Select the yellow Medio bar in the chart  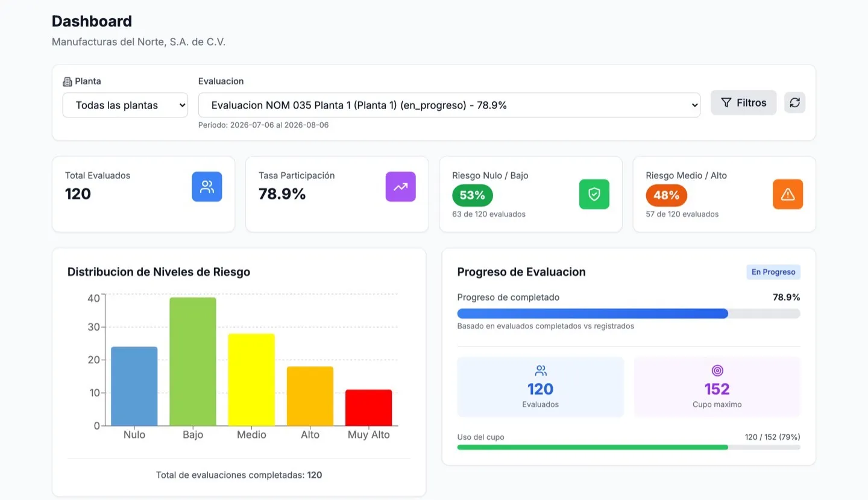[251, 380]
